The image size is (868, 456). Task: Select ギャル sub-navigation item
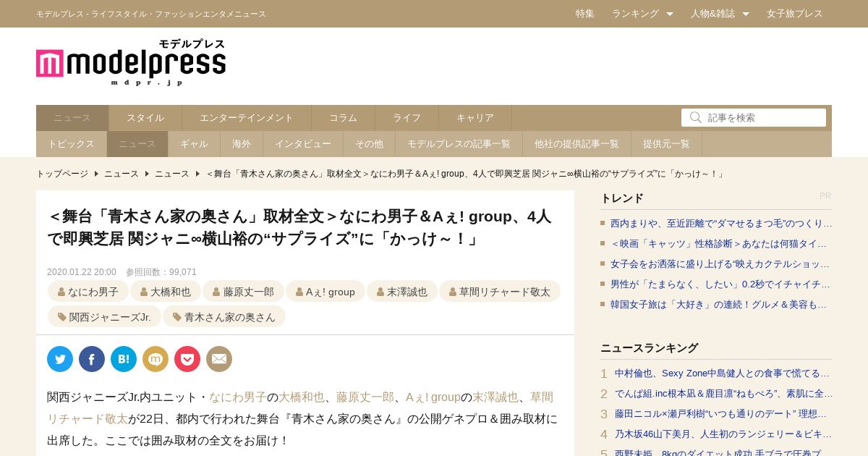[195, 144]
